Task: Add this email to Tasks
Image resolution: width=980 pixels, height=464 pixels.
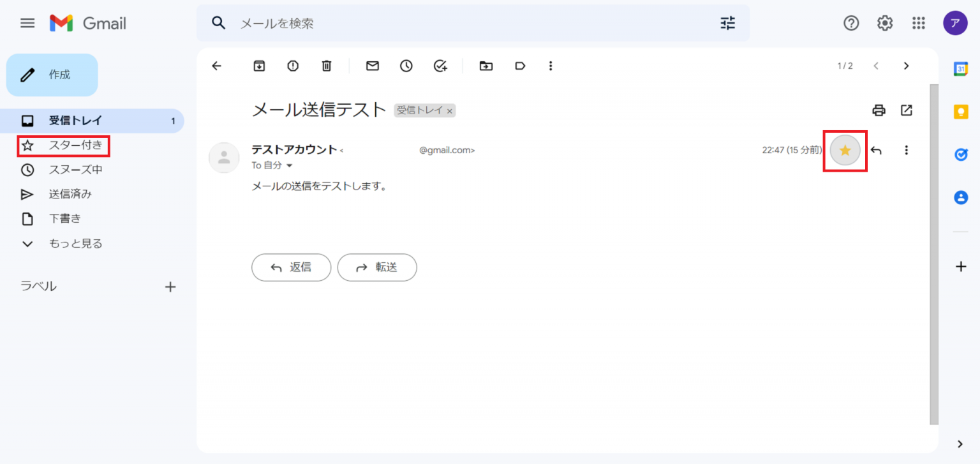Action: click(x=440, y=66)
